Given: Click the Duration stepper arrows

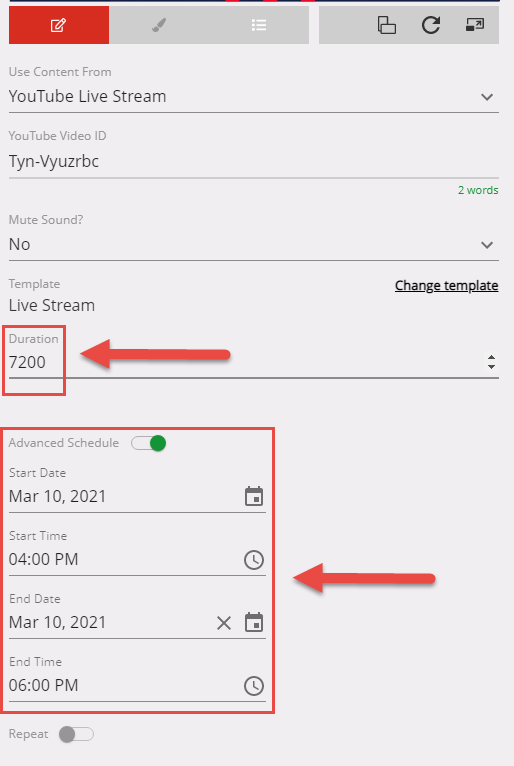Looking at the screenshot, I should [x=491, y=362].
